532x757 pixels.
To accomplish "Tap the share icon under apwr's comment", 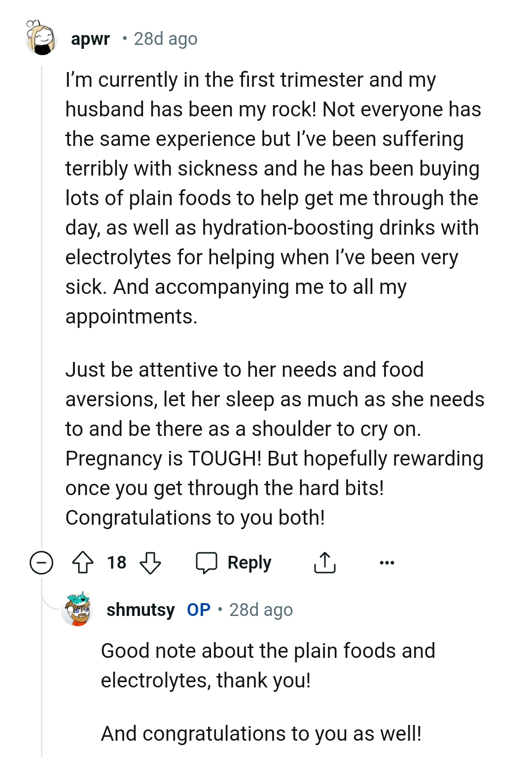I will (324, 562).
